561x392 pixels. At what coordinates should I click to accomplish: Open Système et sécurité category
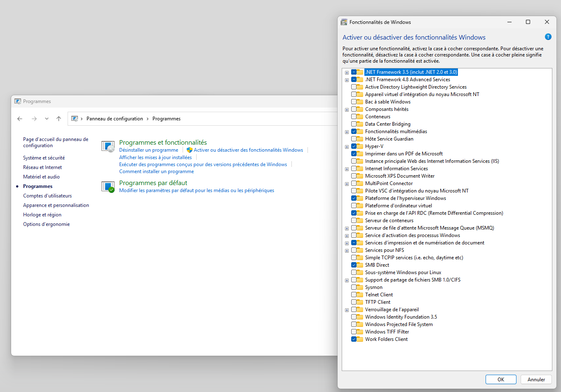pos(44,158)
